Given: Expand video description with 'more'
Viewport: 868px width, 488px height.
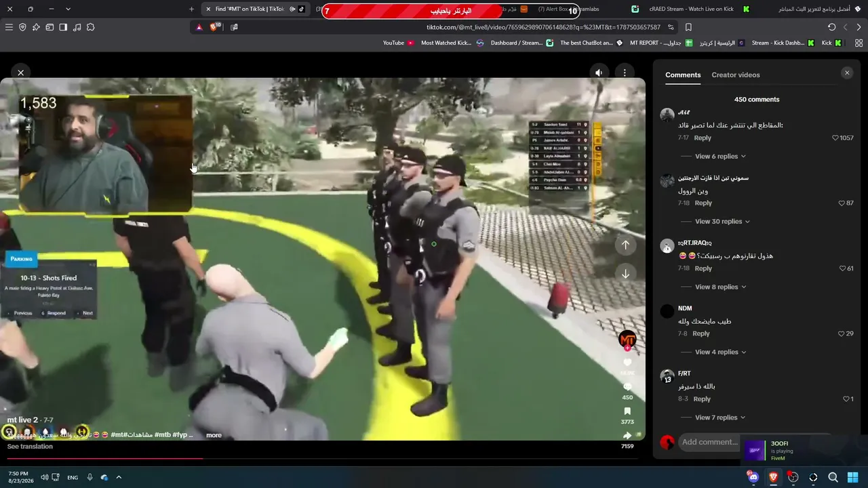Looking at the screenshot, I should 214,435.
